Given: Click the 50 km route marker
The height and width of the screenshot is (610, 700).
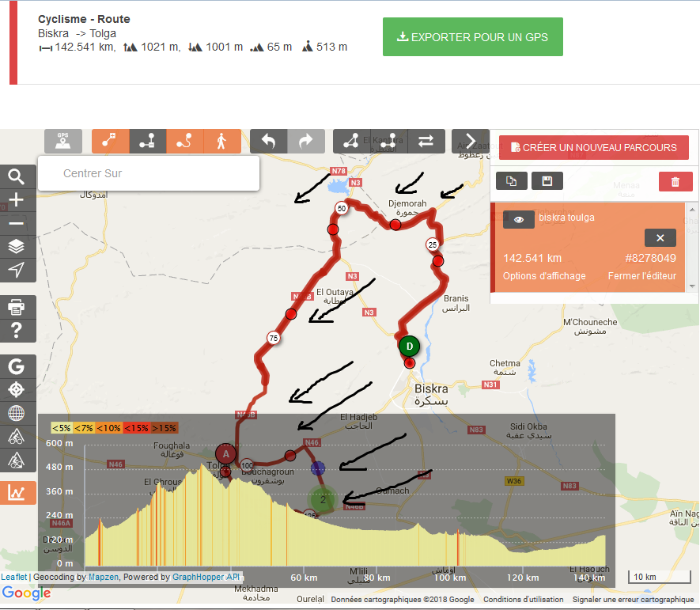Looking at the screenshot, I should pos(342,208).
